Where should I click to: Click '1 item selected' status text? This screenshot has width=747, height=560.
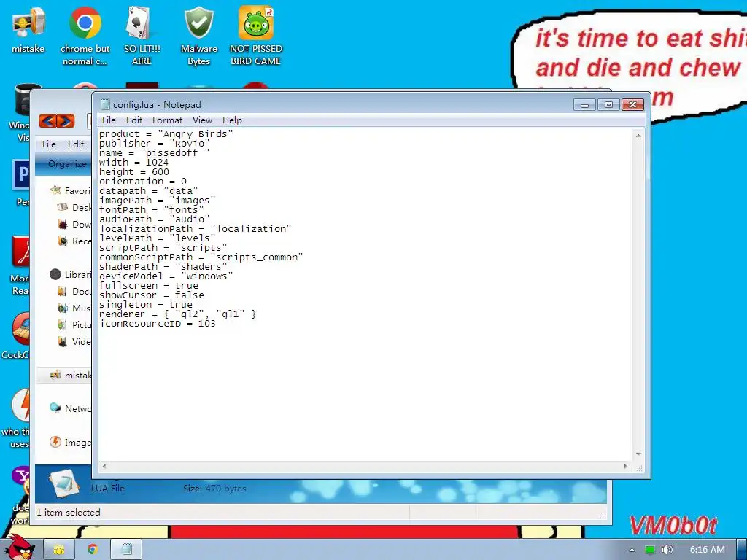(69, 513)
